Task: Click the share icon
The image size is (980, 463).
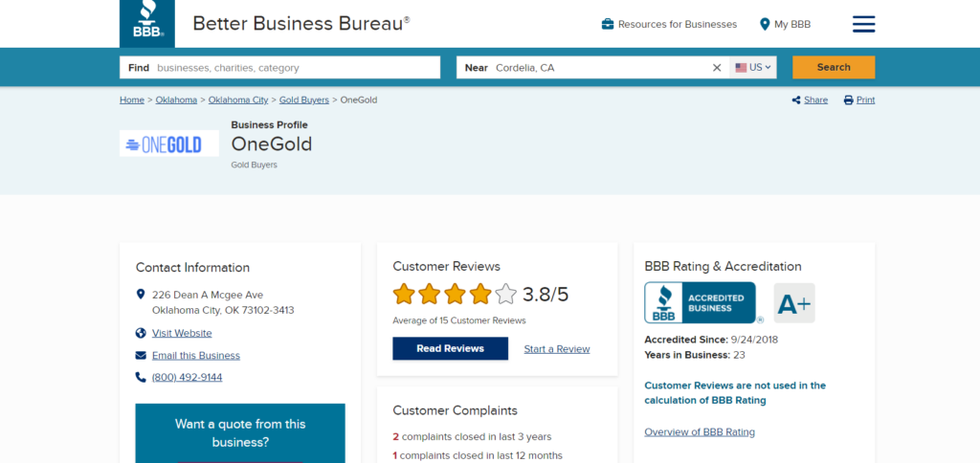Action: pyautogui.click(x=795, y=100)
